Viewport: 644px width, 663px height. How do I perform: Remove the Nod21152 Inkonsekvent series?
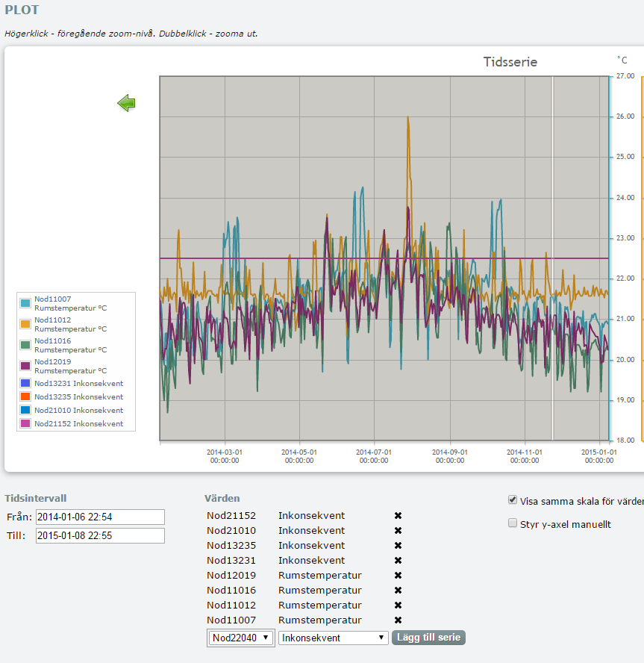398,515
